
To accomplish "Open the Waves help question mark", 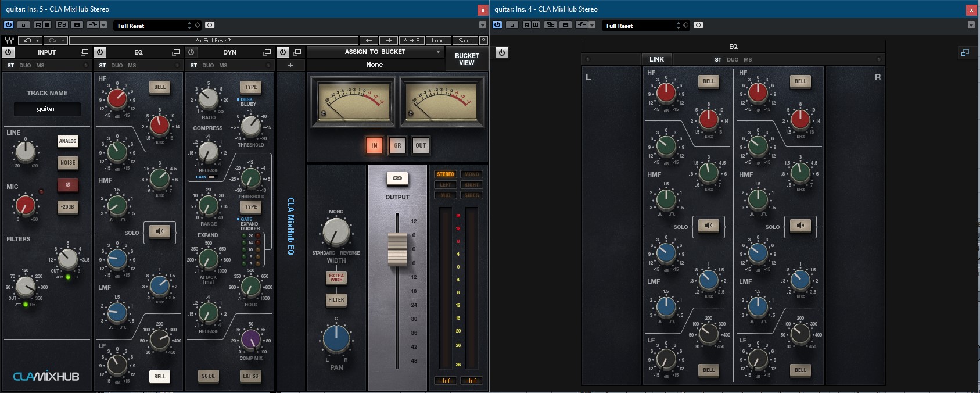I will pos(483,40).
